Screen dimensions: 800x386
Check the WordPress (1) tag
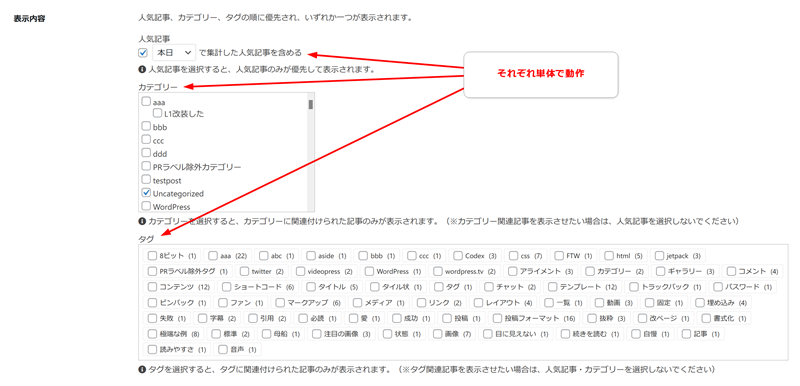click(369, 271)
